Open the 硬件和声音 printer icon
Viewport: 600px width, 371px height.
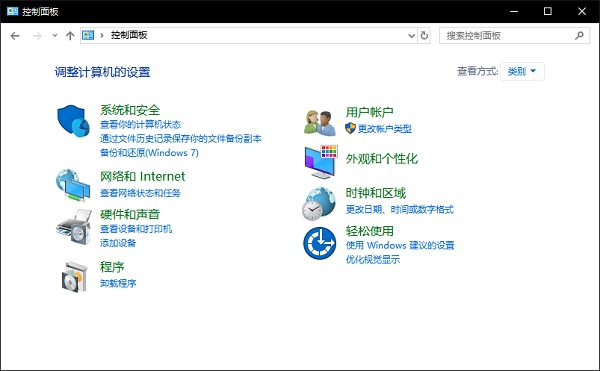coord(74,227)
